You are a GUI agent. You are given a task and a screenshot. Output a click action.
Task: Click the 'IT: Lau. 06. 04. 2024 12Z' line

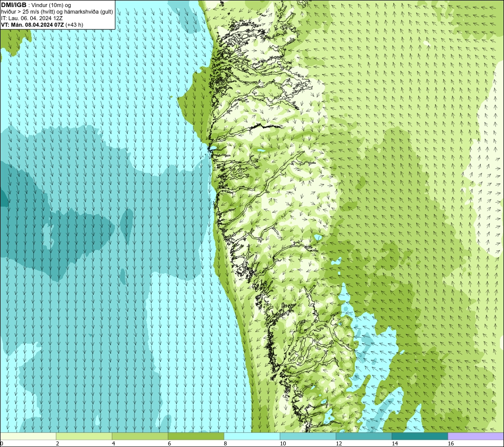(32, 18)
